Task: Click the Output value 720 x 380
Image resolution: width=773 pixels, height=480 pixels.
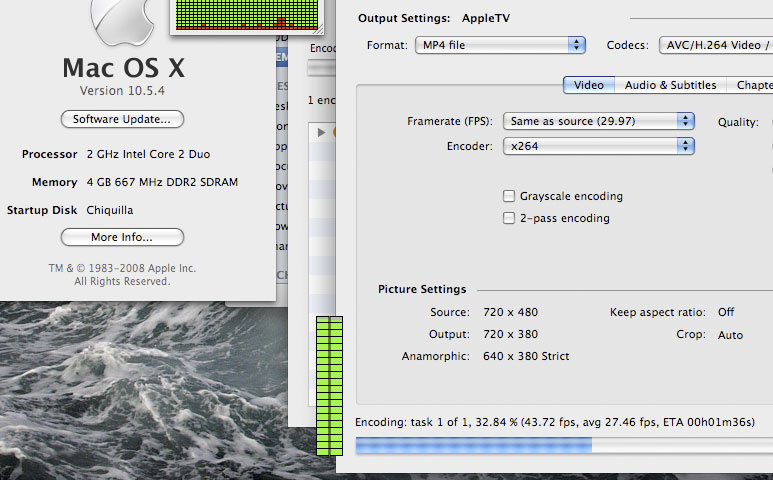Action: pos(510,334)
